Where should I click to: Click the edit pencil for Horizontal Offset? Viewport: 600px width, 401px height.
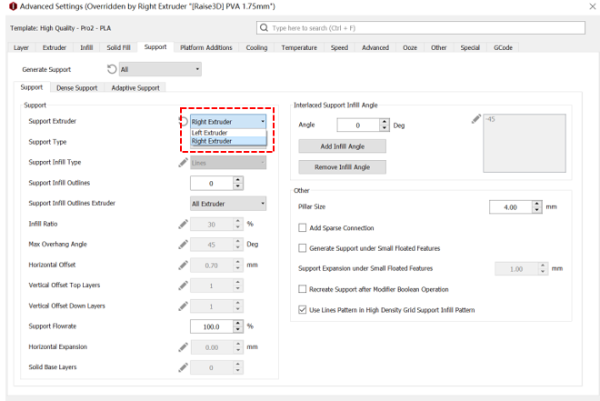tap(182, 266)
